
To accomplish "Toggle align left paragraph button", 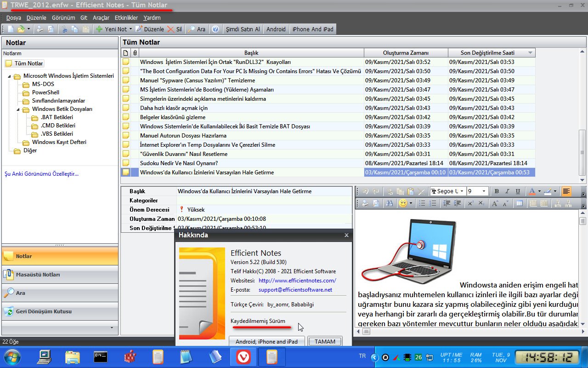I will click(x=566, y=191).
